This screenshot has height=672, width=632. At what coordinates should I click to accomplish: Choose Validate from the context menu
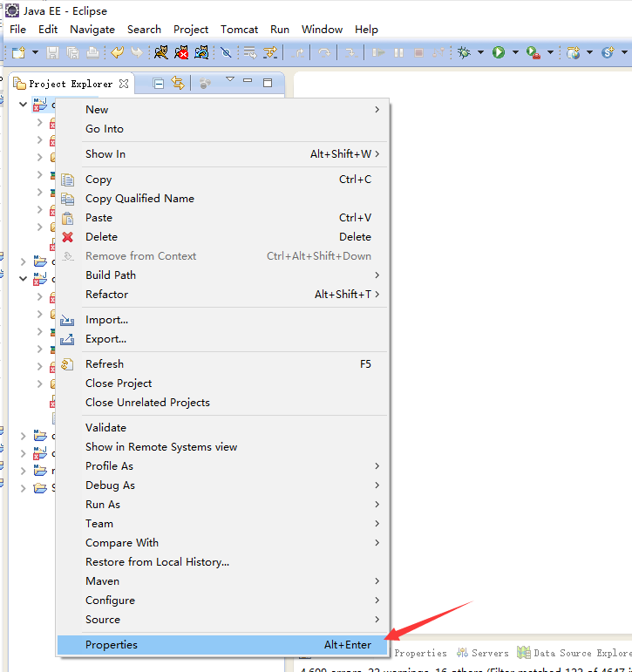tap(222, 428)
